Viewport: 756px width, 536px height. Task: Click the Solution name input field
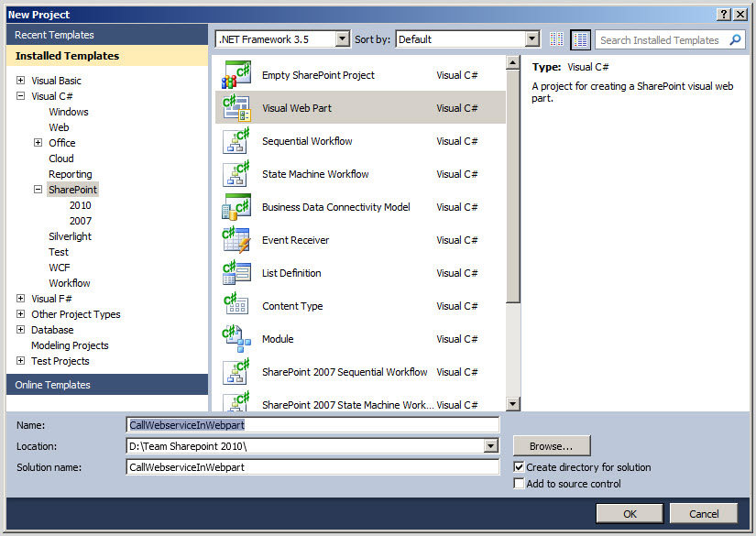click(312, 467)
